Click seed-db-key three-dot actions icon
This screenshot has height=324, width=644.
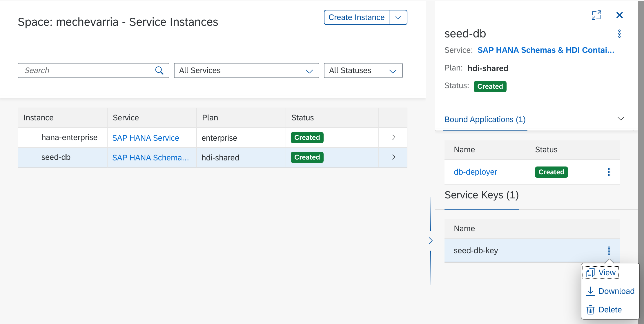pos(609,251)
